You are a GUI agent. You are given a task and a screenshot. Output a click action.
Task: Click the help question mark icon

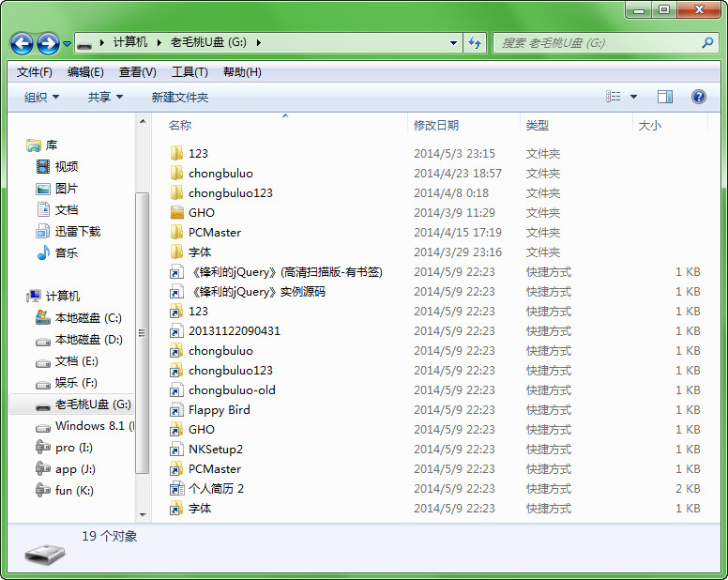(x=698, y=97)
